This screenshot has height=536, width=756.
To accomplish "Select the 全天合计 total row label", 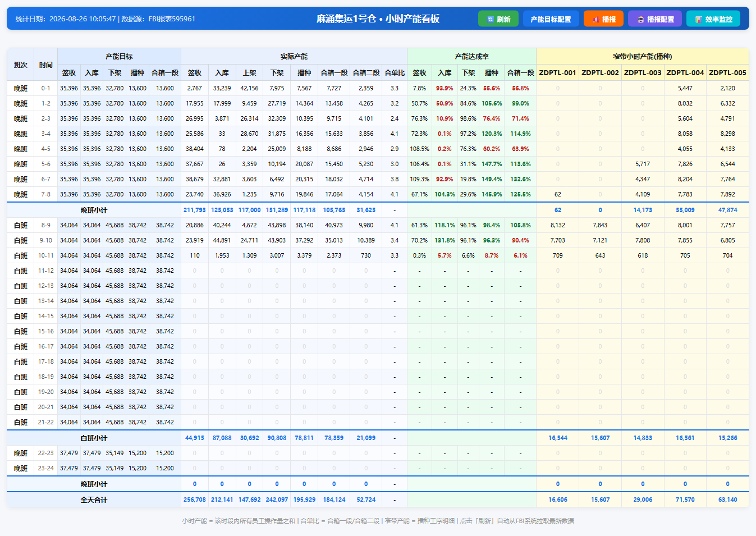I will click(94, 500).
